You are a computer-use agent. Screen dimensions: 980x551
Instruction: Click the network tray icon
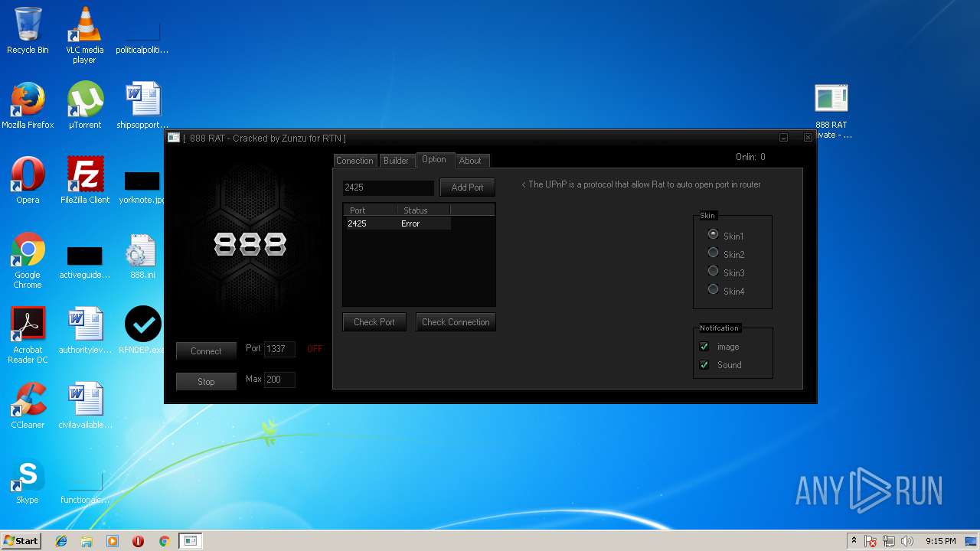889,541
